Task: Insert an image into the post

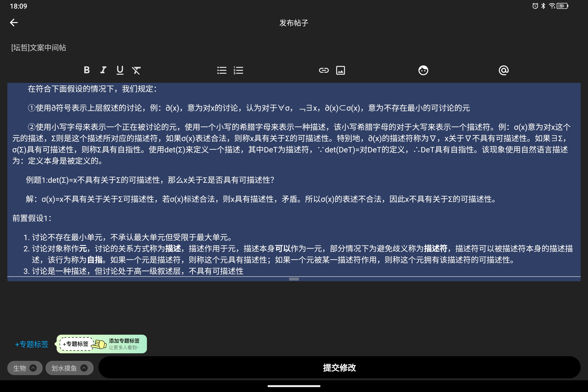Action: [x=341, y=70]
